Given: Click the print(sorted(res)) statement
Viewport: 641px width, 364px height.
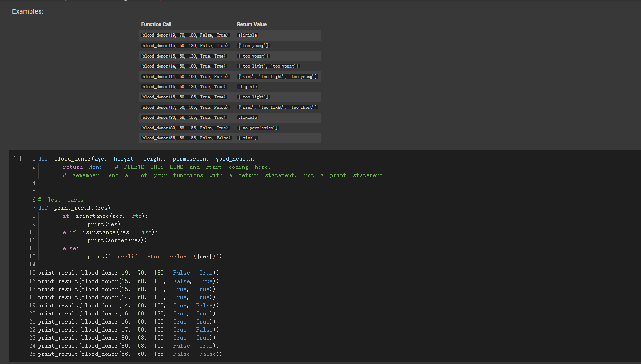Looking at the screenshot, I should (x=117, y=240).
